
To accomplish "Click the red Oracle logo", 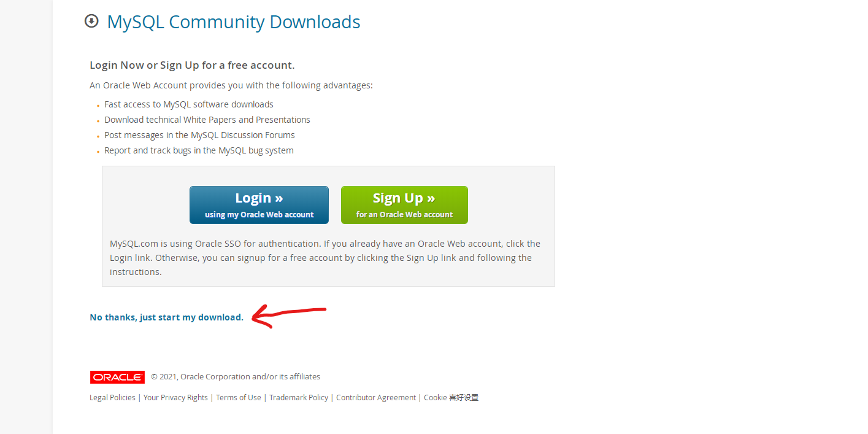I will [x=117, y=377].
